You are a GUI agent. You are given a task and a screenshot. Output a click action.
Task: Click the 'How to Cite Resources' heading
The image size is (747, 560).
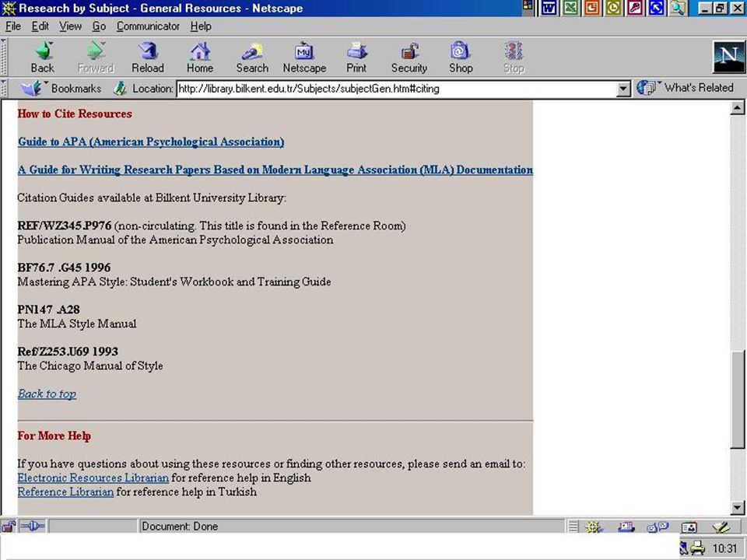pyautogui.click(x=75, y=114)
